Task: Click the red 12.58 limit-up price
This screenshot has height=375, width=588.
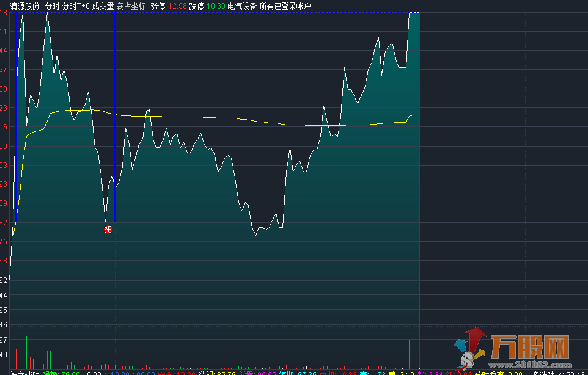Action: (x=177, y=6)
